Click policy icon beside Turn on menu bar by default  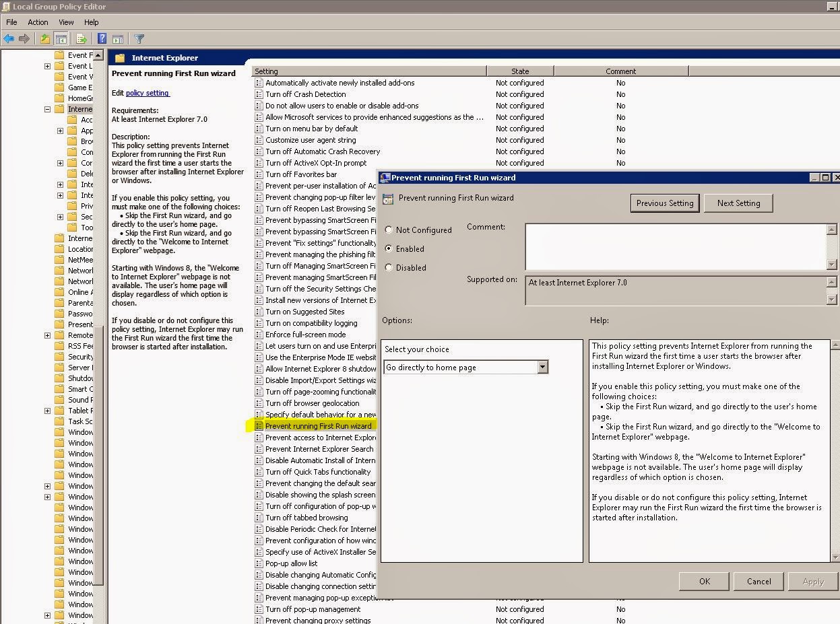[259, 129]
